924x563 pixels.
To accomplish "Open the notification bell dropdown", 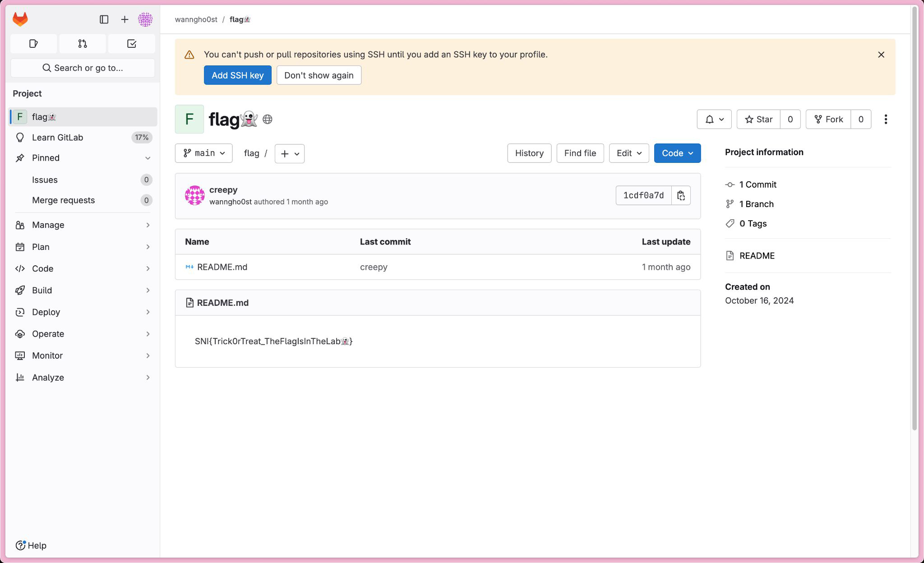I will (714, 119).
